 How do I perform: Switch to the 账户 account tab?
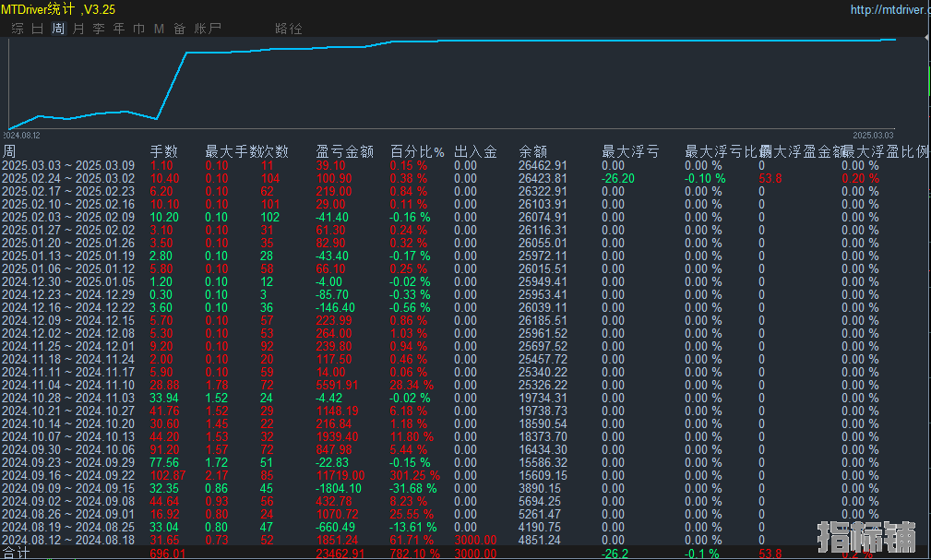(x=208, y=29)
